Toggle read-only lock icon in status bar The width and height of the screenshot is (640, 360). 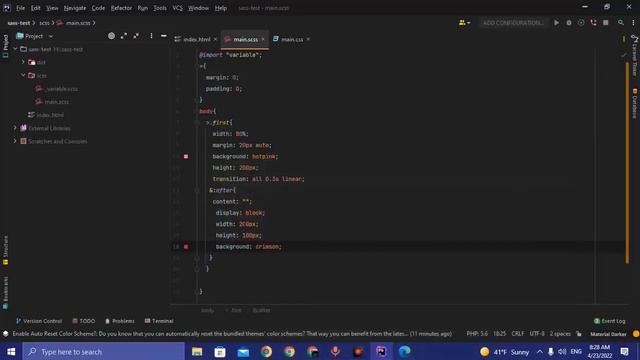pos(579,333)
